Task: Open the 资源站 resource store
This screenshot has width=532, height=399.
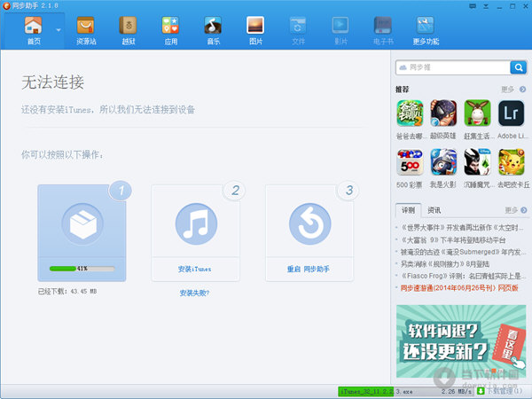Action: (85, 29)
